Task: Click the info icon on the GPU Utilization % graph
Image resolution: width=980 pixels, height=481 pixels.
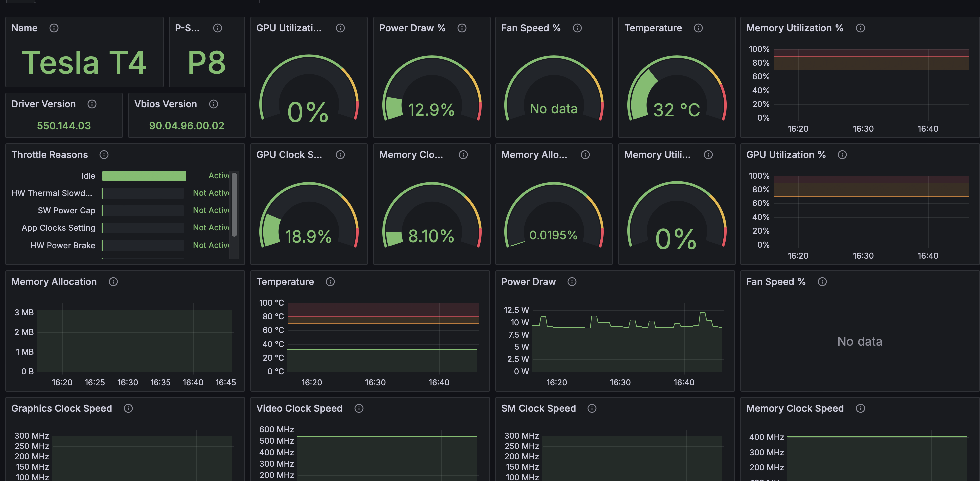Action: coord(842,155)
